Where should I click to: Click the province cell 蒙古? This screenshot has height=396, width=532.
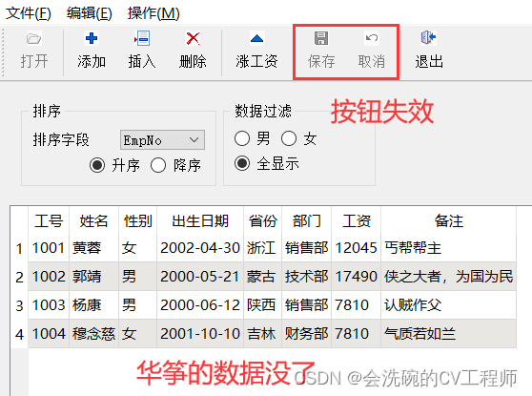tap(262, 277)
